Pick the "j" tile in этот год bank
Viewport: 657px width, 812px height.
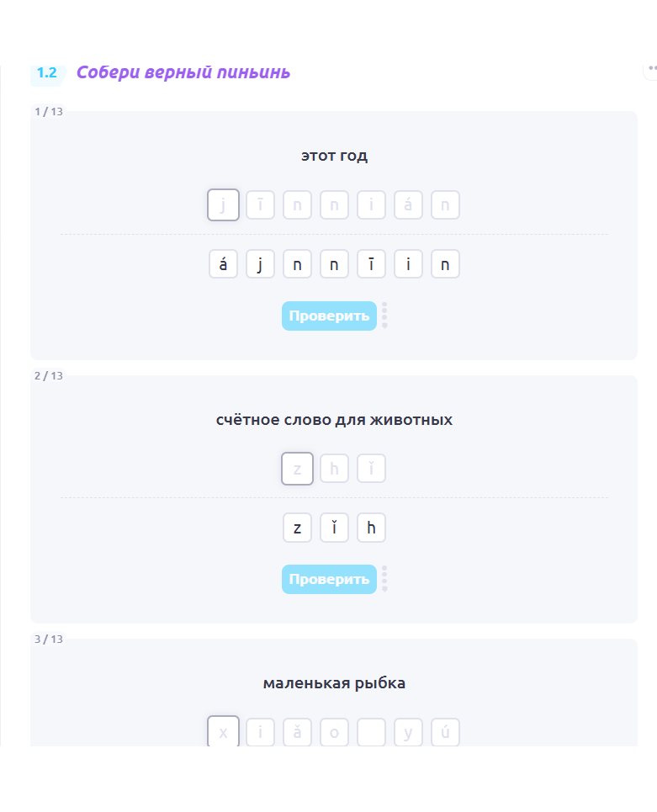260,264
